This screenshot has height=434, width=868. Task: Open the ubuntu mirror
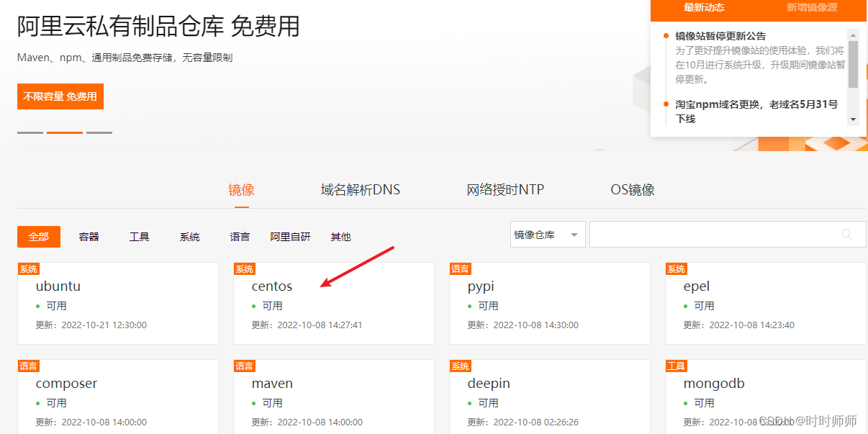(x=118, y=303)
